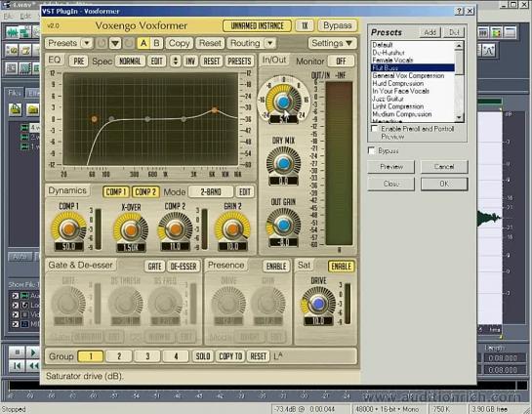Open the 1X oversampling selector
Screen dimensions: 532x414
[x=305, y=25]
